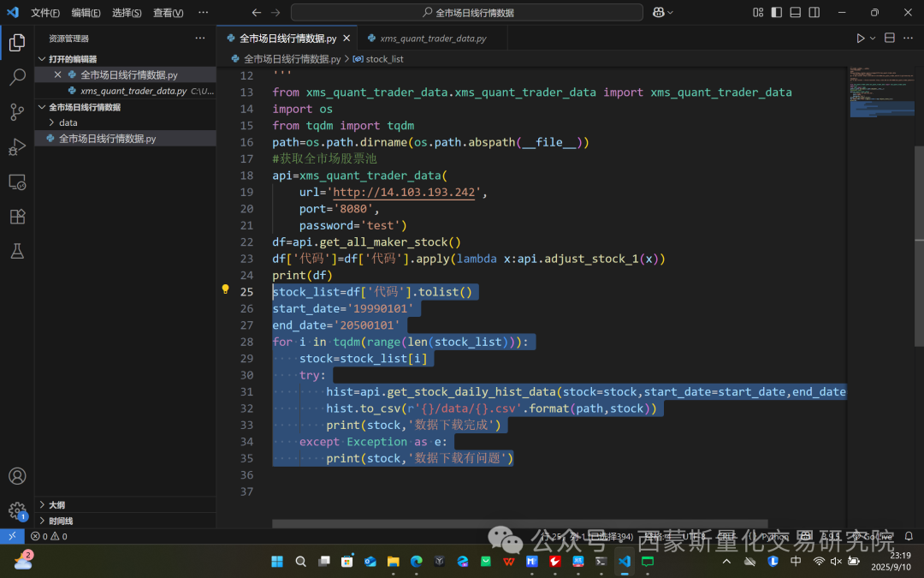Screen dimensions: 924x578
Task: Open the Testing flask view
Action: pyautogui.click(x=17, y=251)
